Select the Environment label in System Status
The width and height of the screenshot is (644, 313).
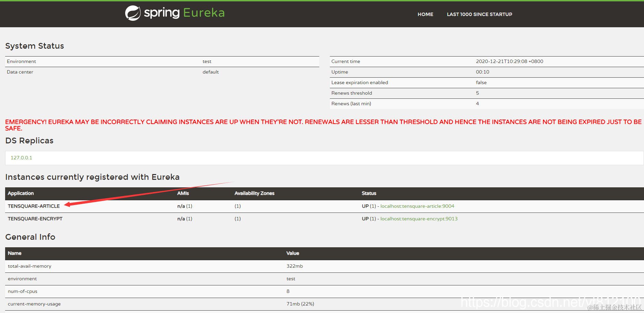point(21,61)
